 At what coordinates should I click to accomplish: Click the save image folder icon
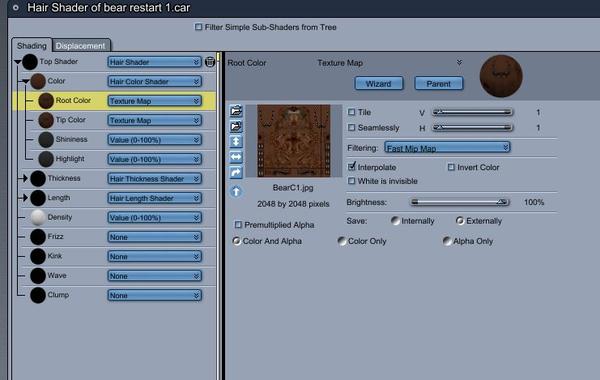click(x=236, y=126)
